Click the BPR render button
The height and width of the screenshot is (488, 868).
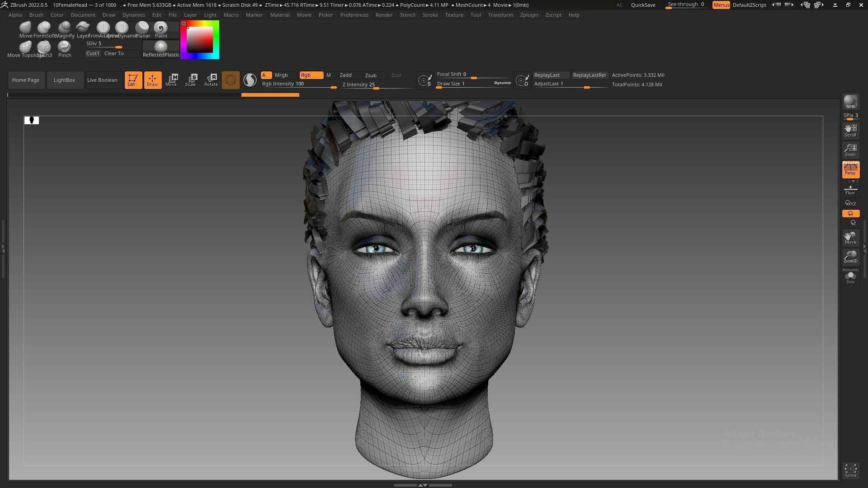850,102
